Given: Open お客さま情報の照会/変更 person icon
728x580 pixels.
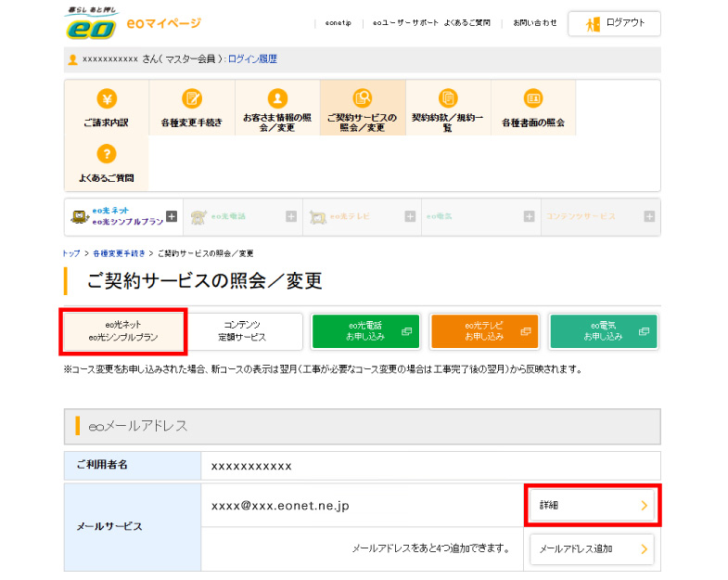Looking at the screenshot, I should point(277,98).
